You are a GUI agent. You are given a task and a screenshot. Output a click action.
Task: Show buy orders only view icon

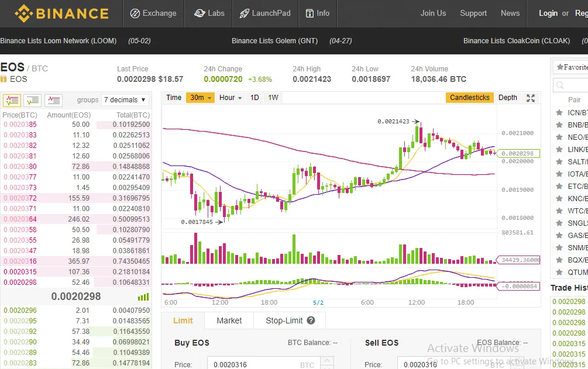(33, 100)
